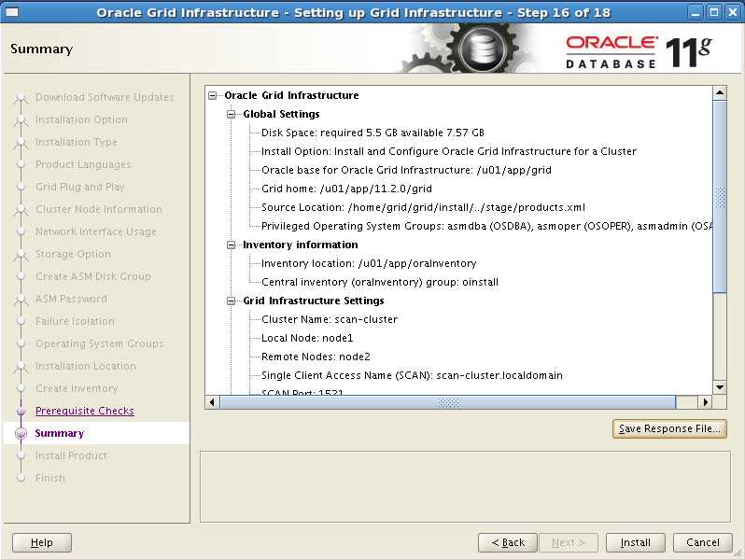The width and height of the screenshot is (745, 560).
Task: Click the Operating System Groups step
Action: click(x=99, y=343)
